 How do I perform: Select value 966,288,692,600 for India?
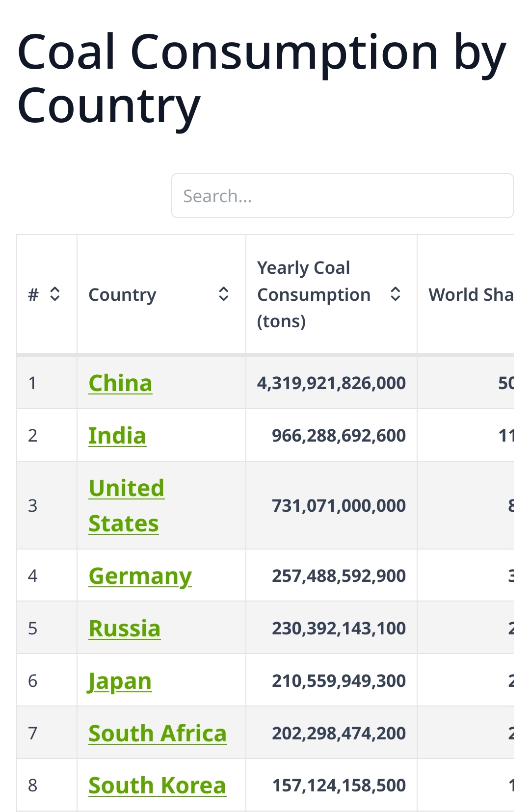click(x=339, y=435)
